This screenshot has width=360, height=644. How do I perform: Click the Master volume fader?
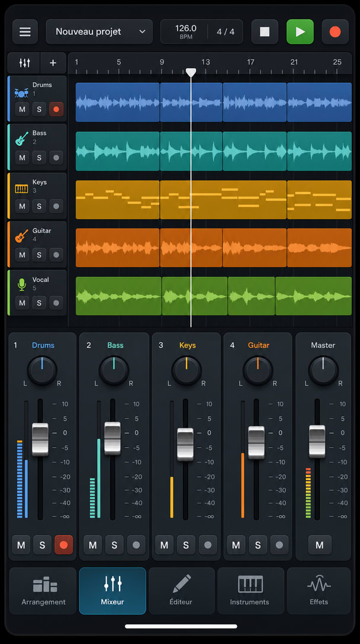[317, 442]
